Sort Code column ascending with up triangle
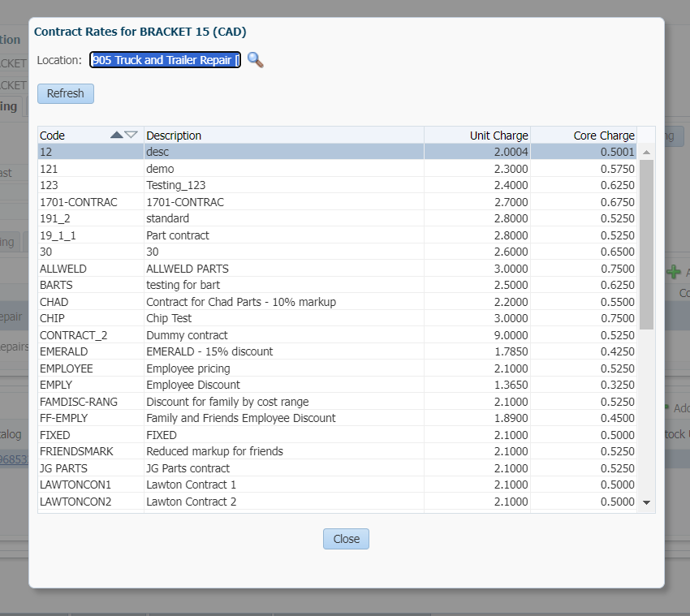The image size is (690, 616). coord(117,135)
